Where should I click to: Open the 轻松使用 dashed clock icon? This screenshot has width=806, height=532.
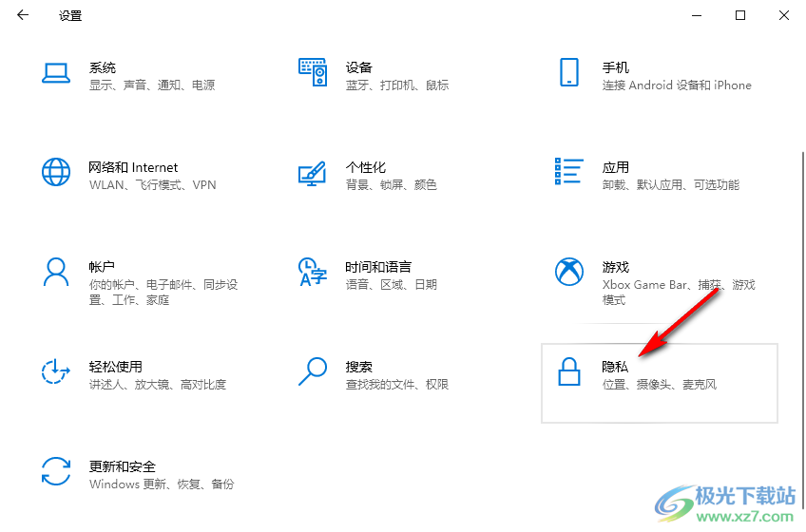[56, 371]
